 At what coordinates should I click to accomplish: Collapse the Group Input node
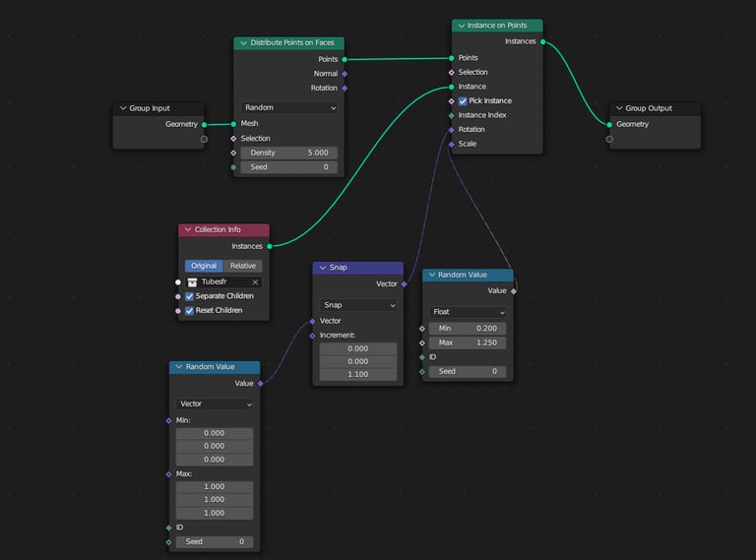123,108
